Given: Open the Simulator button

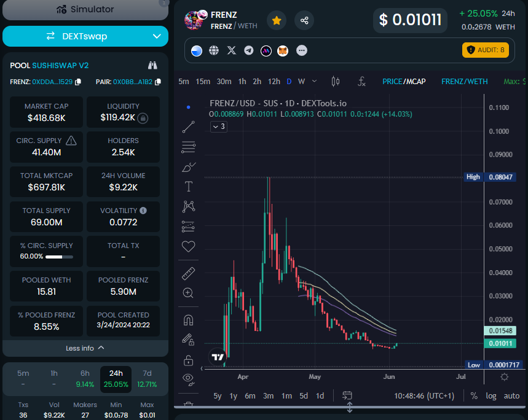Looking at the screenshot, I should pyautogui.click(x=85, y=9).
